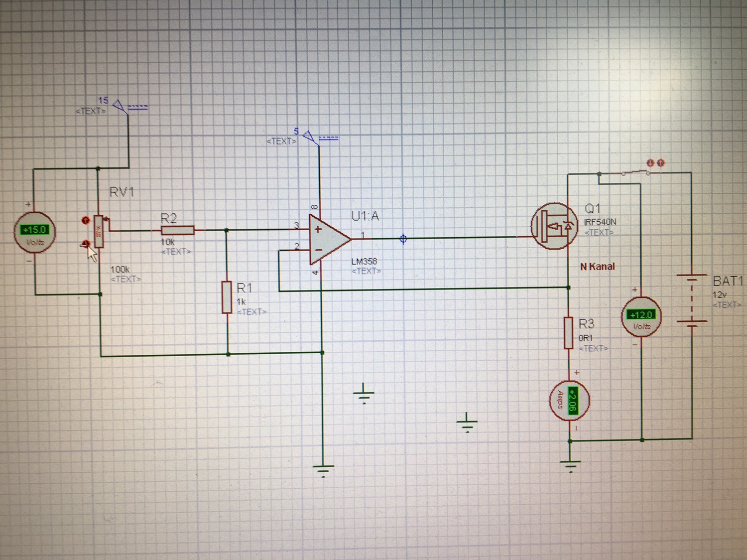
Task: Select the R3 0R1 resistor body
Action: click(569, 332)
